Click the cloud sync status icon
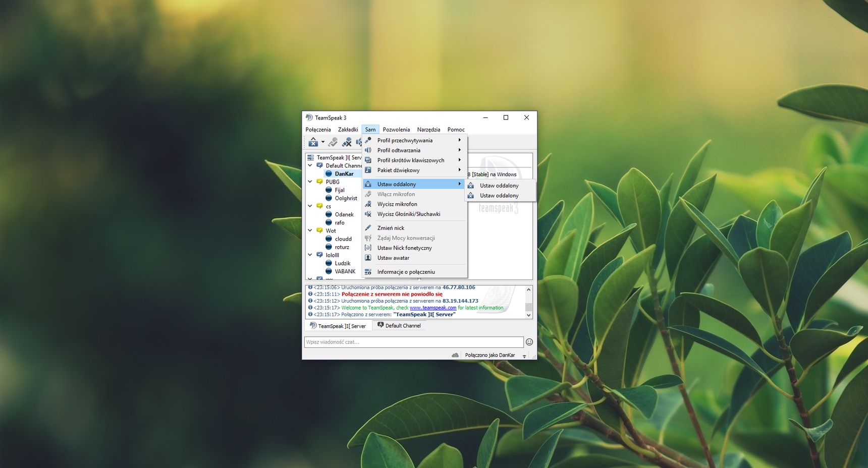Image resolution: width=868 pixels, height=468 pixels. 455,355
